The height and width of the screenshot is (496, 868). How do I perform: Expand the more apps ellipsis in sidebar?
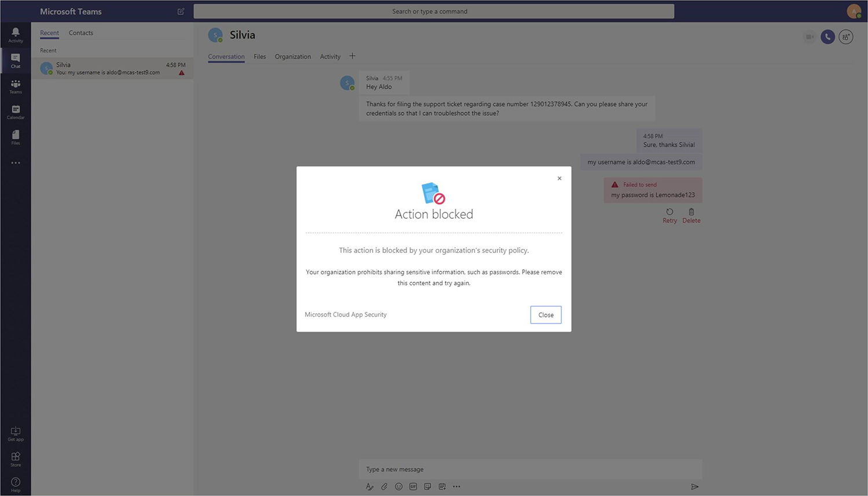[x=16, y=163]
